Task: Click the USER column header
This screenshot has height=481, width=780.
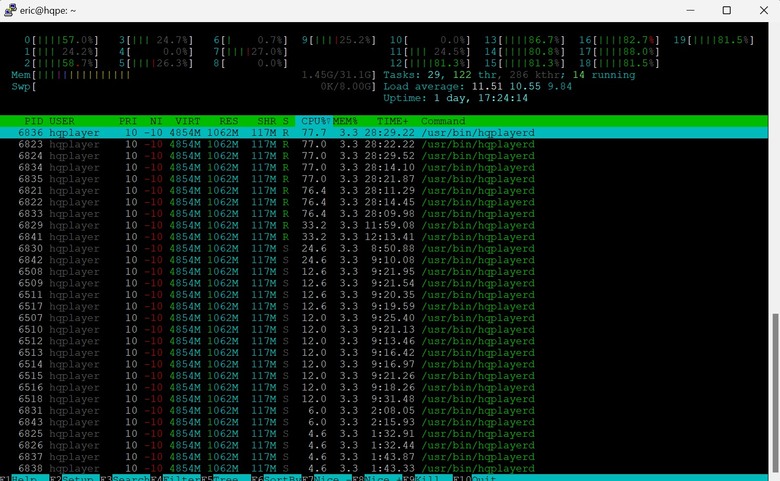Action: (x=62, y=121)
